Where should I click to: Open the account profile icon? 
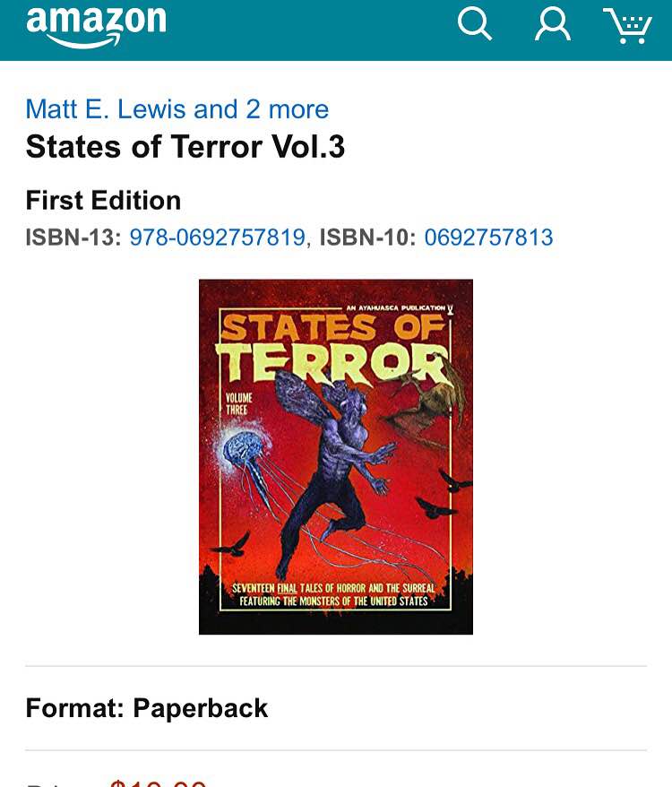552,23
